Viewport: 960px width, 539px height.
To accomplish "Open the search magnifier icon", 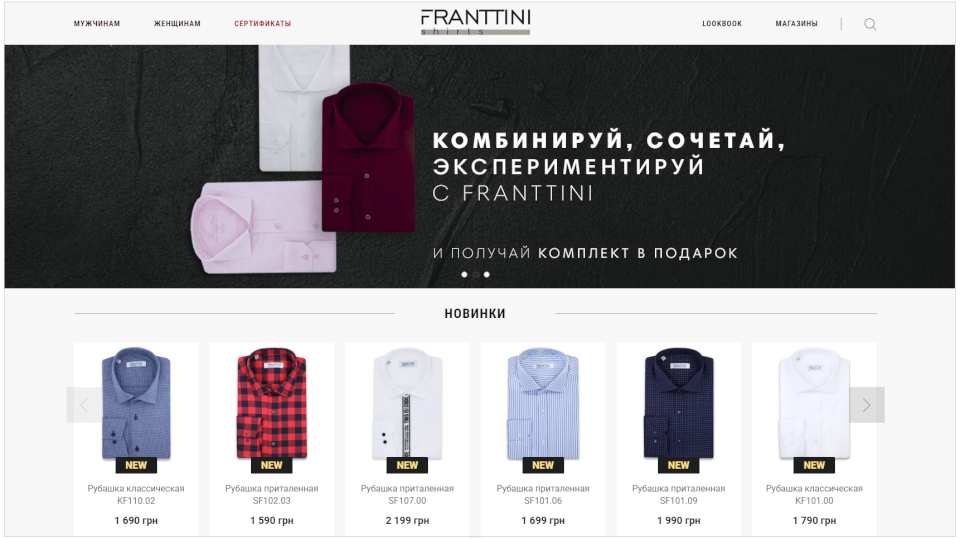I will pos(870,24).
